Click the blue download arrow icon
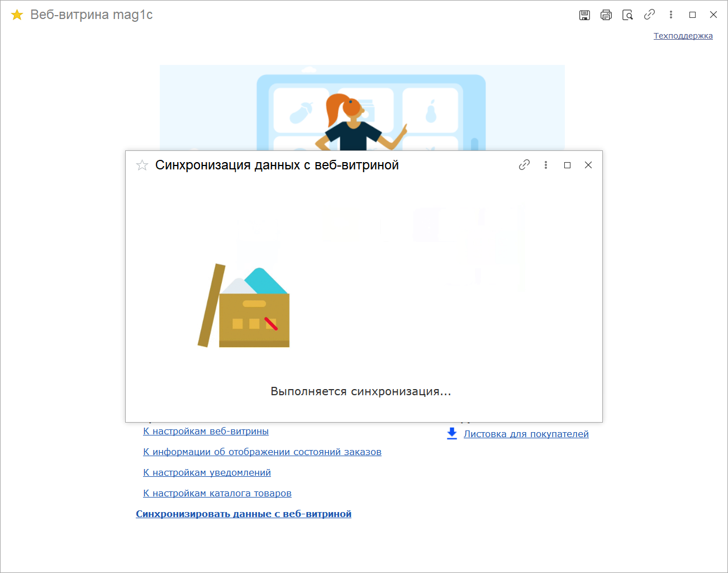The width and height of the screenshot is (728, 573). point(452,434)
